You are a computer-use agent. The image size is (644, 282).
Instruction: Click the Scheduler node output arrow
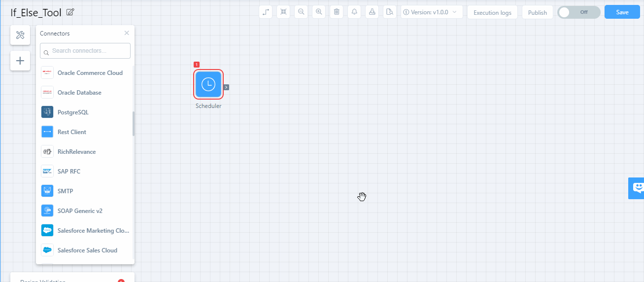226,87
